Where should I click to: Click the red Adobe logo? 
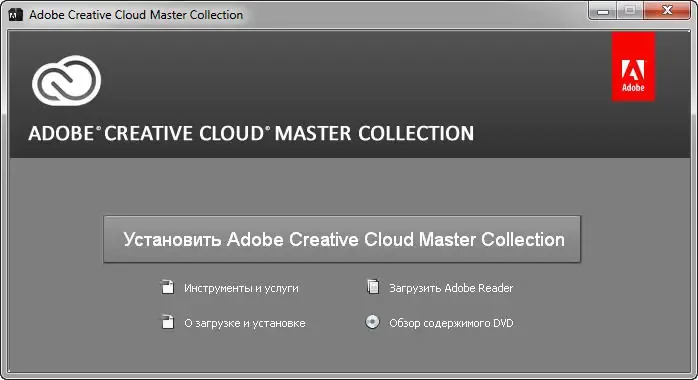[x=633, y=67]
